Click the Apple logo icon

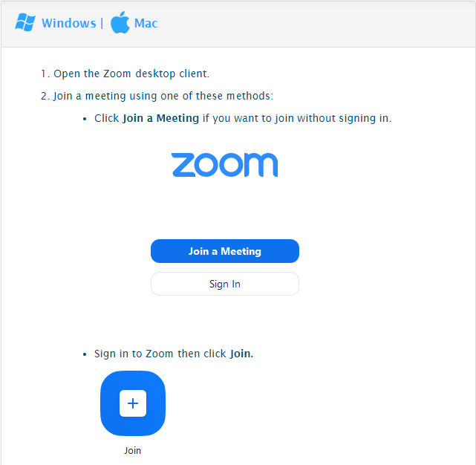[x=120, y=22]
